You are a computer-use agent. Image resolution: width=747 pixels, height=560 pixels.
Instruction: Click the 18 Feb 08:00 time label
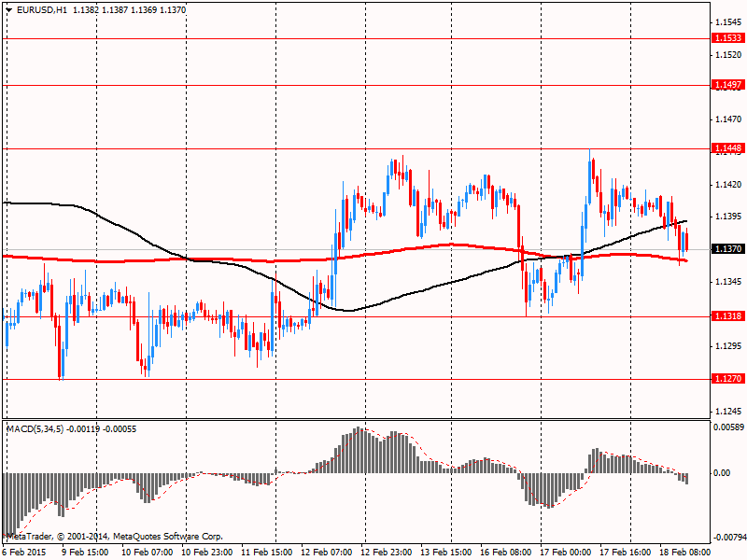[684, 552]
